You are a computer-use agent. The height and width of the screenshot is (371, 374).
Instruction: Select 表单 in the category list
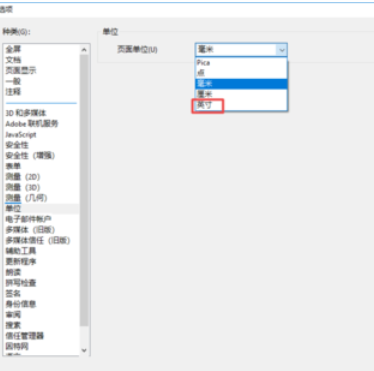[13, 166]
